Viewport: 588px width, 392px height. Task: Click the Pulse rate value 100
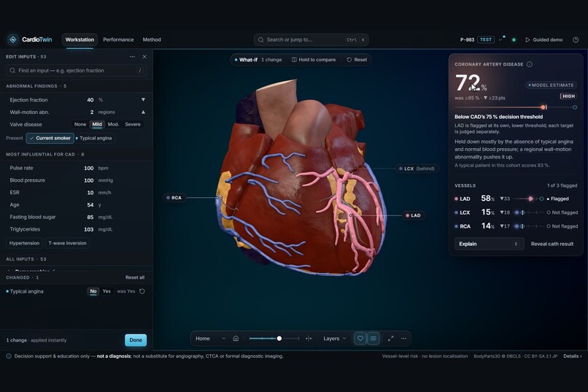88,168
